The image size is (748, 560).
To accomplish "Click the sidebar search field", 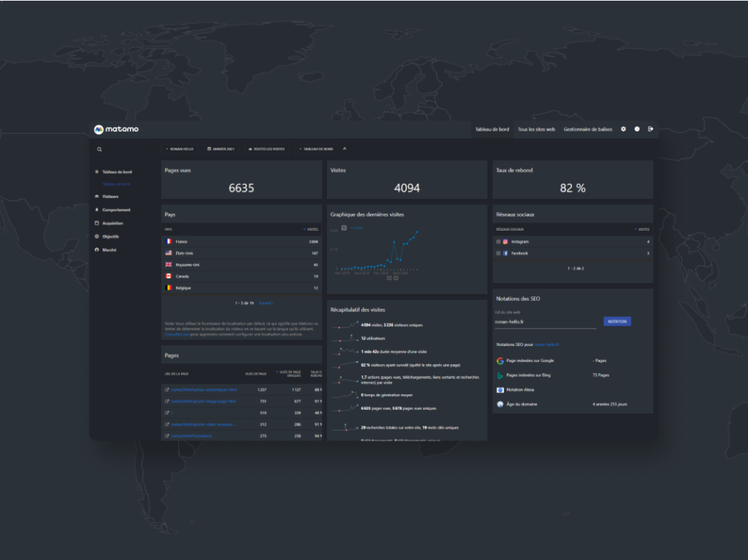I will 124,149.
